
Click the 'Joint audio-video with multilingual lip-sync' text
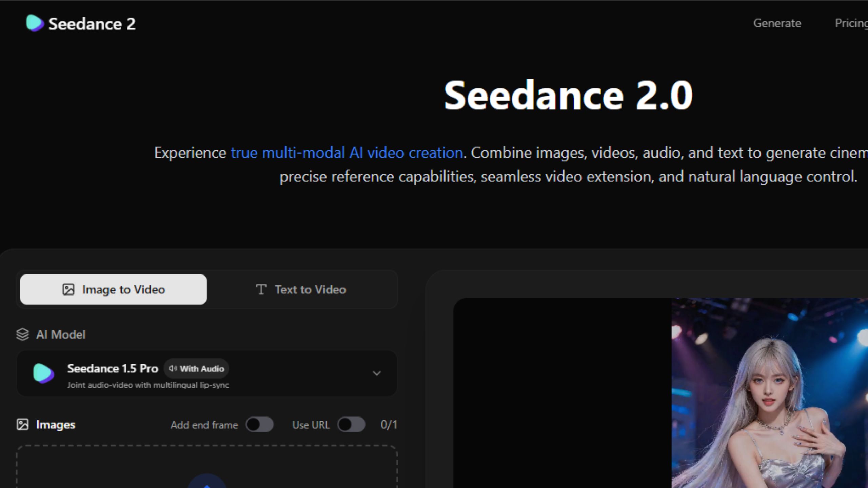coord(148,385)
